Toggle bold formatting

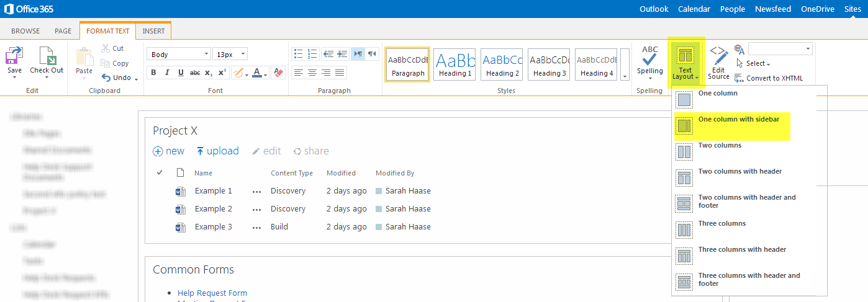[153, 73]
